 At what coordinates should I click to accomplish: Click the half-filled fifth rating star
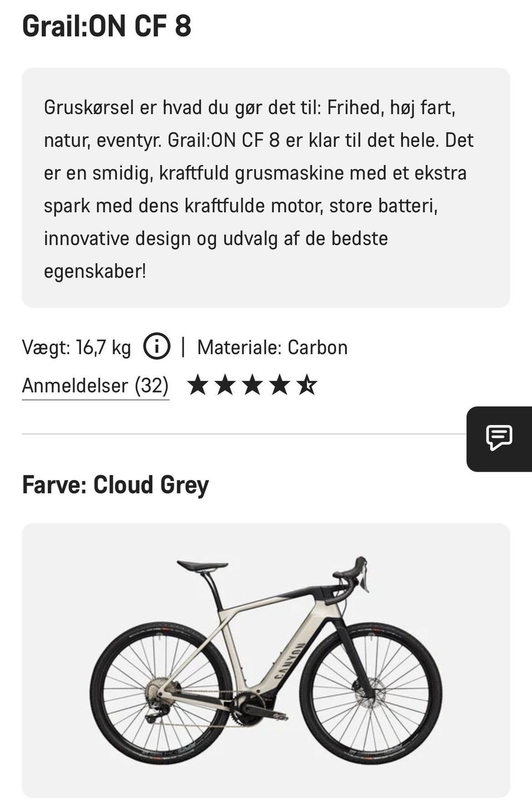pos(306,385)
